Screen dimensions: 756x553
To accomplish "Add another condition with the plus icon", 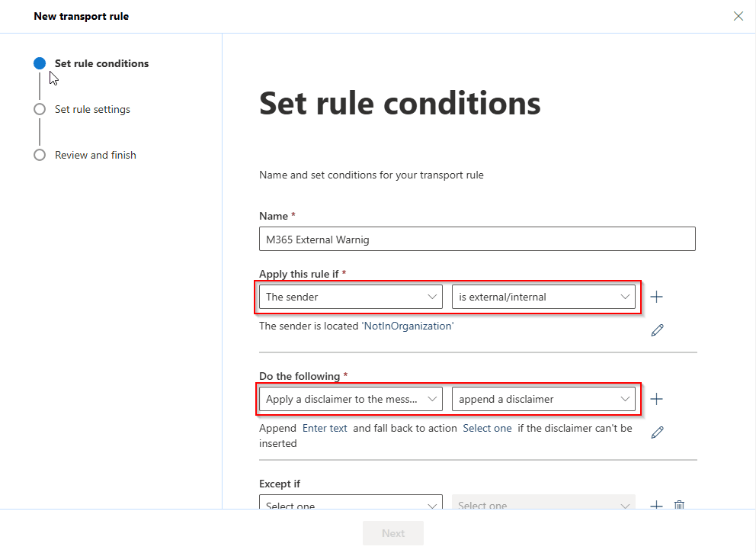I will (x=656, y=297).
